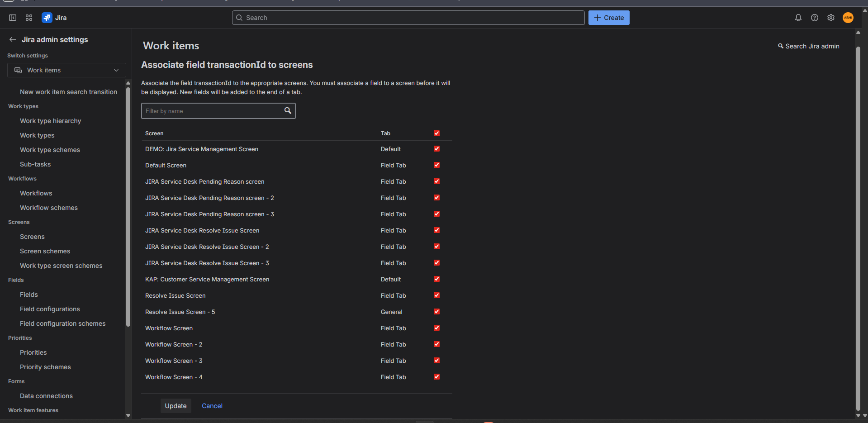Open New work item search transition

[x=69, y=92]
